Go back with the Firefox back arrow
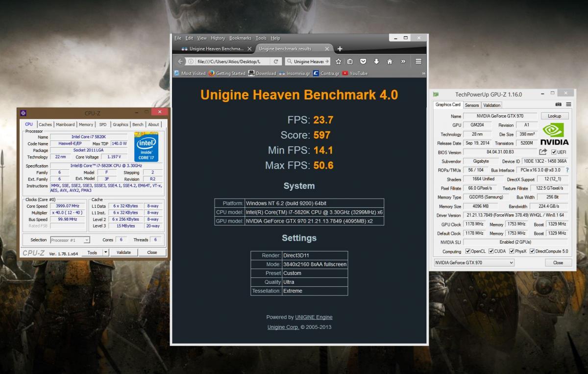This screenshot has height=374, width=588. [180, 61]
